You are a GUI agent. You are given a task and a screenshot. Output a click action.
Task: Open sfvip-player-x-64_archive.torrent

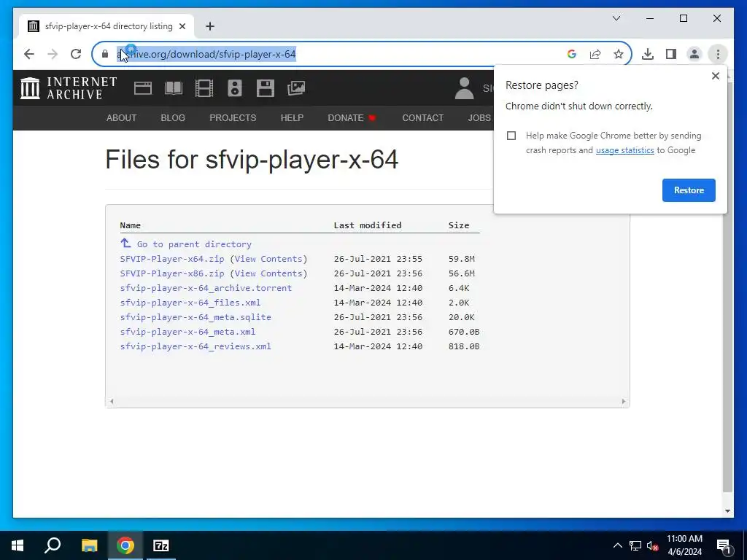coord(206,288)
